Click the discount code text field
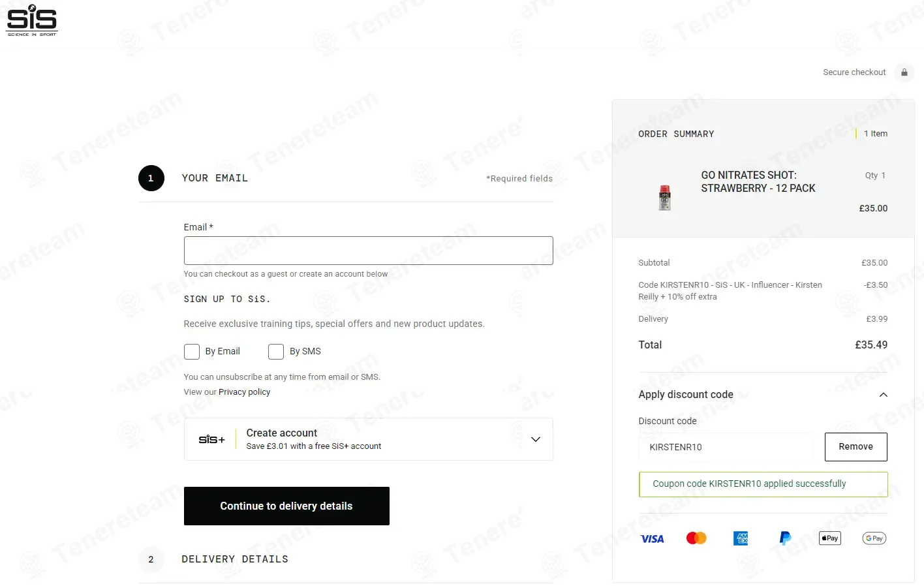Image resolution: width=924 pixels, height=586 pixels. [726, 447]
